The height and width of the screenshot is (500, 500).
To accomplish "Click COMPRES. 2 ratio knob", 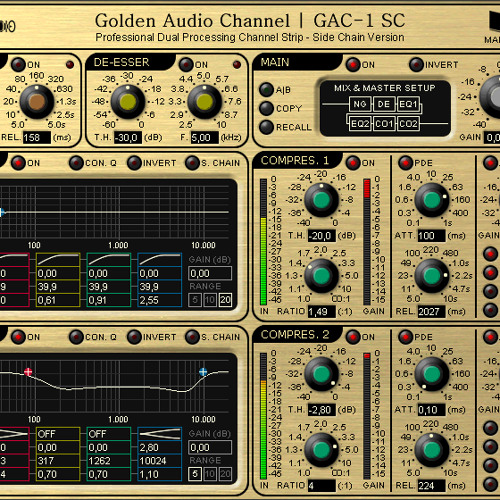I will click(322, 450).
